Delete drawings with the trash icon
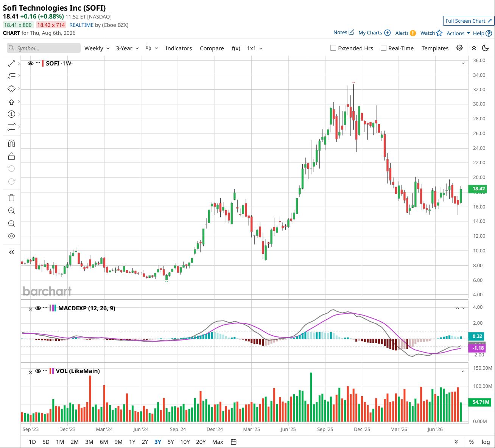Image resolution: width=495 pixels, height=448 pixels. 11,198
